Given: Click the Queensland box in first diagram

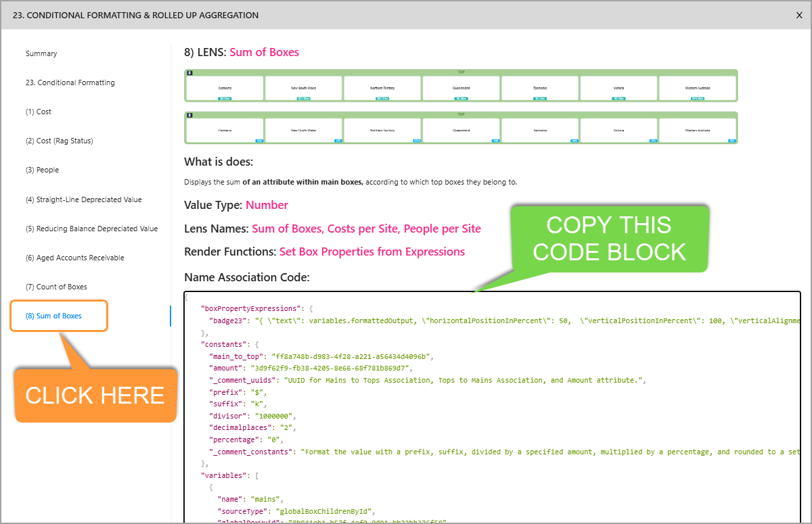Looking at the screenshot, I should tap(461, 88).
